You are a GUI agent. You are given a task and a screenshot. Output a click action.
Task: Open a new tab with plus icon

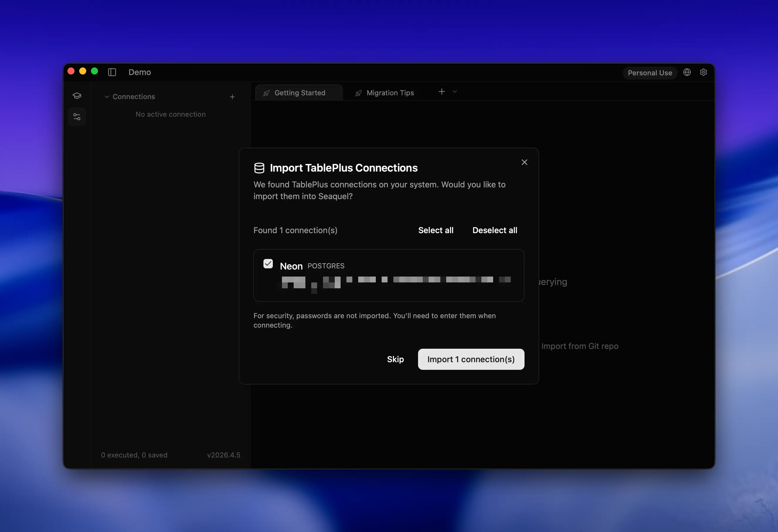pyautogui.click(x=442, y=92)
